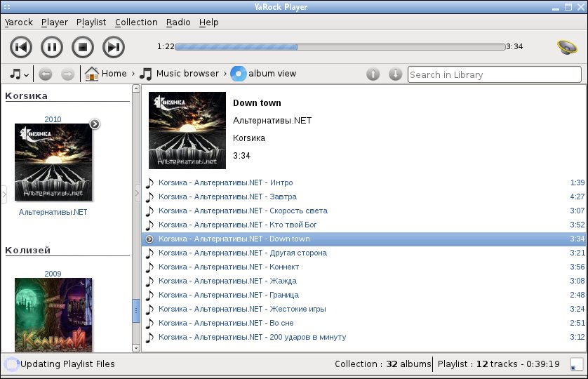Image resolution: width=588 pixels, height=379 pixels.
Task: Click the up arrow navigation button
Action: [373, 74]
